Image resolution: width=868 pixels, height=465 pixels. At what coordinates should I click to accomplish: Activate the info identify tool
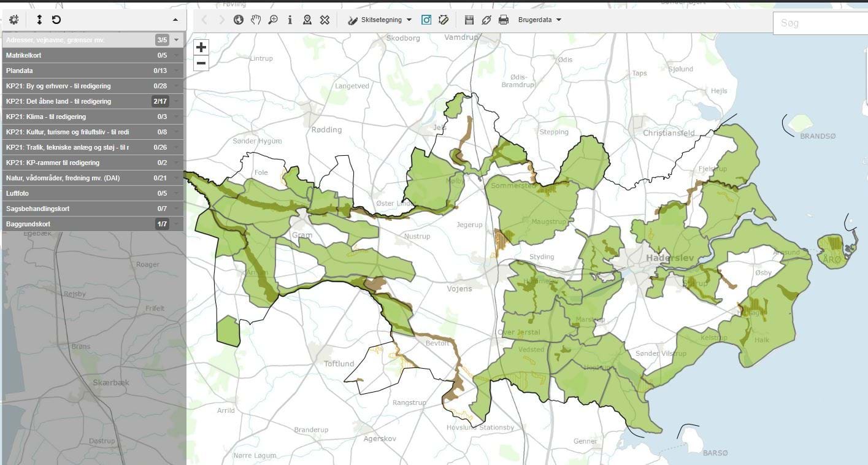click(290, 20)
